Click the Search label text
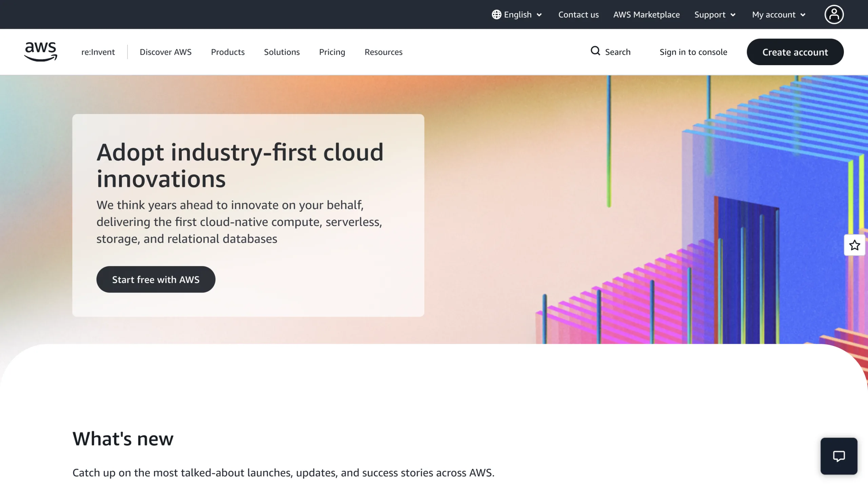Image resolution: width=868 pixels, height=490 pixels. tap(618, 52)
